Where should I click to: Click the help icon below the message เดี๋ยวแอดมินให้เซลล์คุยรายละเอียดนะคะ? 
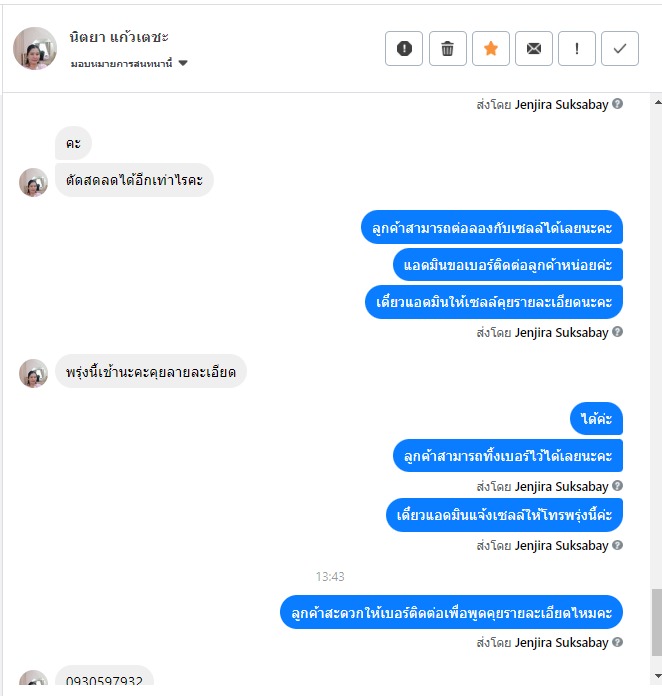click(617, 332)
